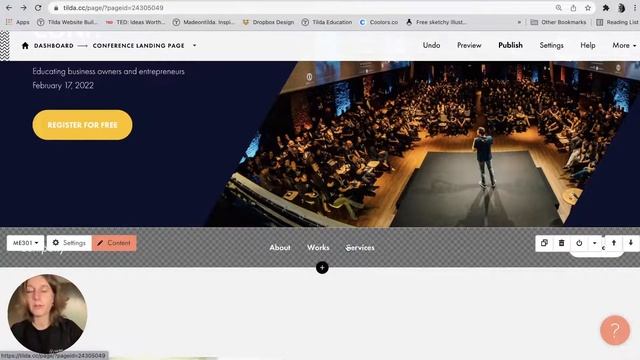Open the More dropdown menu

coord(624,45)
